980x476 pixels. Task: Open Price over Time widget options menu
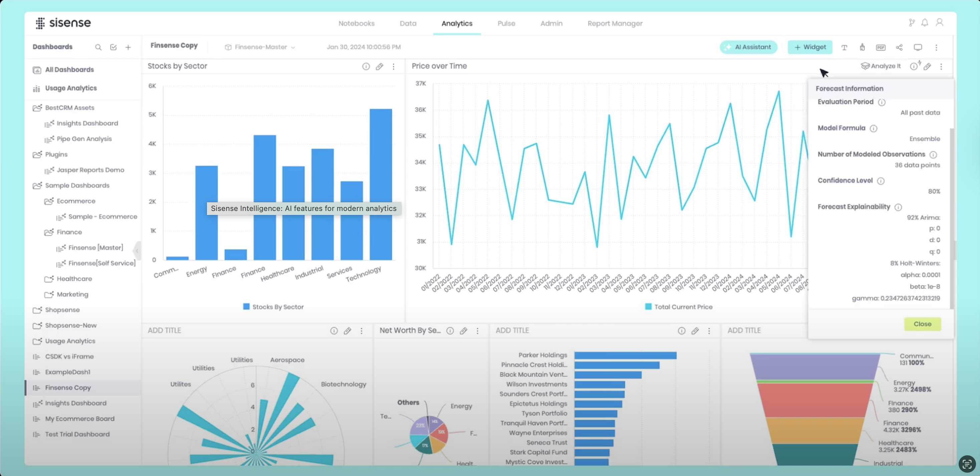click(941, 66)
